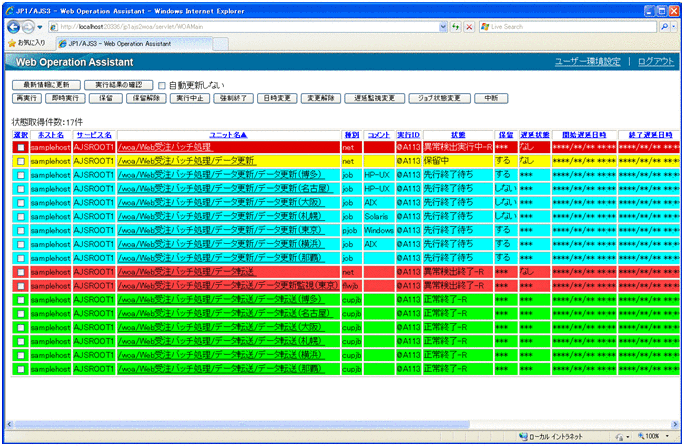
Task: Select checkbox of first red Web受注バッチ処理 row
Action: [20, 147]
